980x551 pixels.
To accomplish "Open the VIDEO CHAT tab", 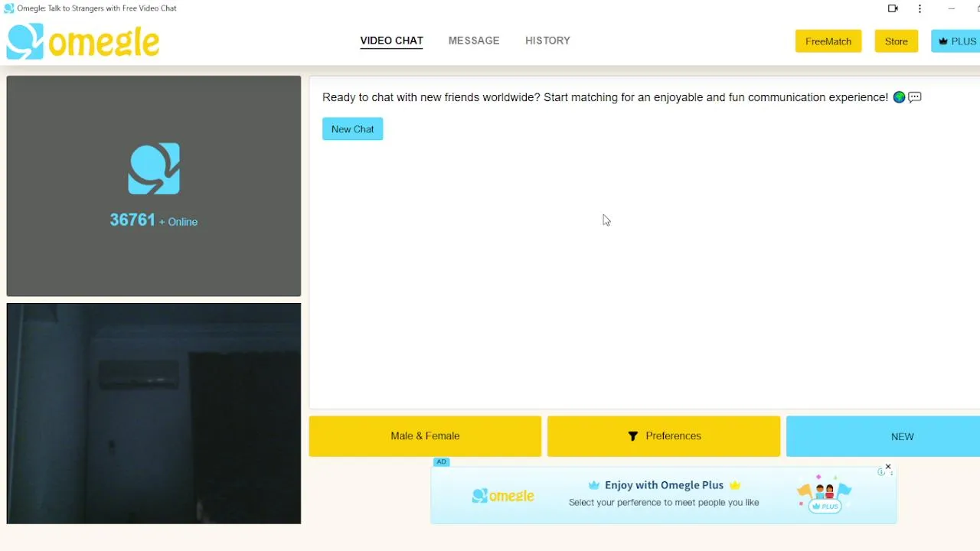I will [x=391, y=41].
